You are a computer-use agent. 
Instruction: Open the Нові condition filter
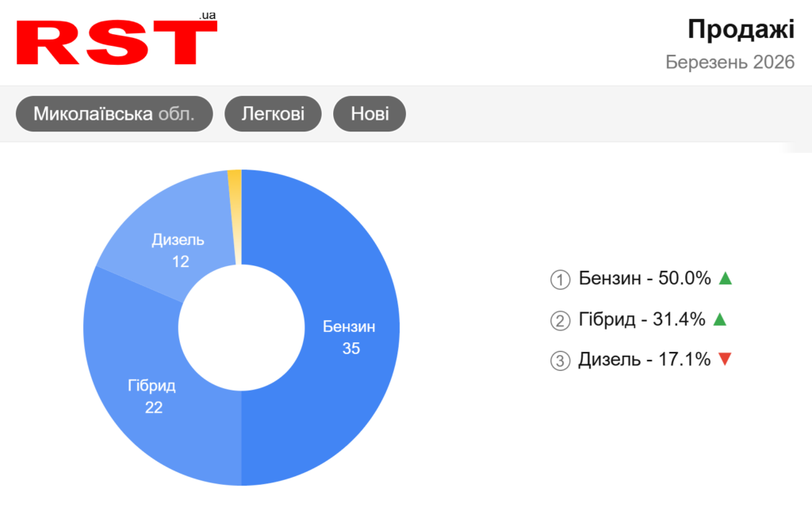[370, 114]
